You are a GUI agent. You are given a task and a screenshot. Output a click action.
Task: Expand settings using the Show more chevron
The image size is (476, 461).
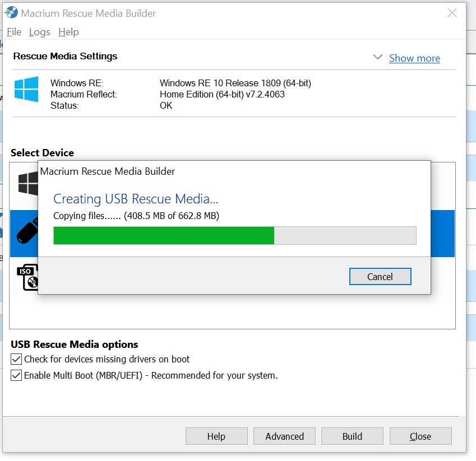pos(378,57)
